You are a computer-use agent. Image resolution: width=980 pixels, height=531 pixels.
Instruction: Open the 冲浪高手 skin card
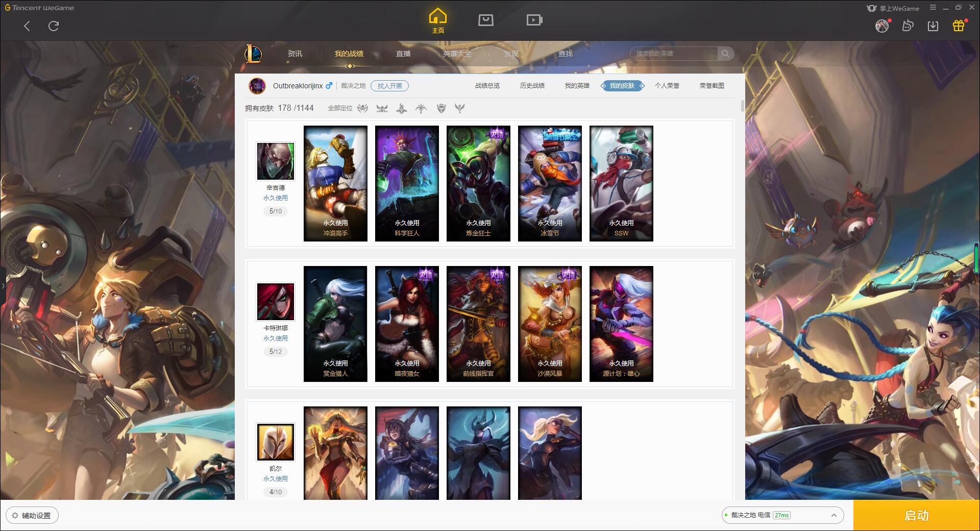pos(335,183)
